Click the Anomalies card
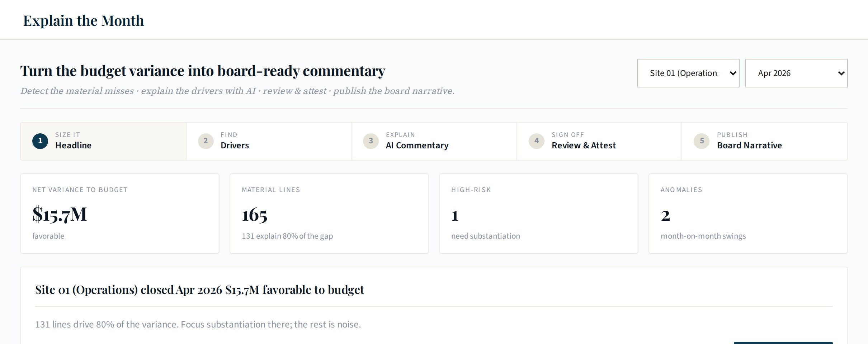Screen dimensions: 868x344 pyautogui.click(x=748, y=214)
